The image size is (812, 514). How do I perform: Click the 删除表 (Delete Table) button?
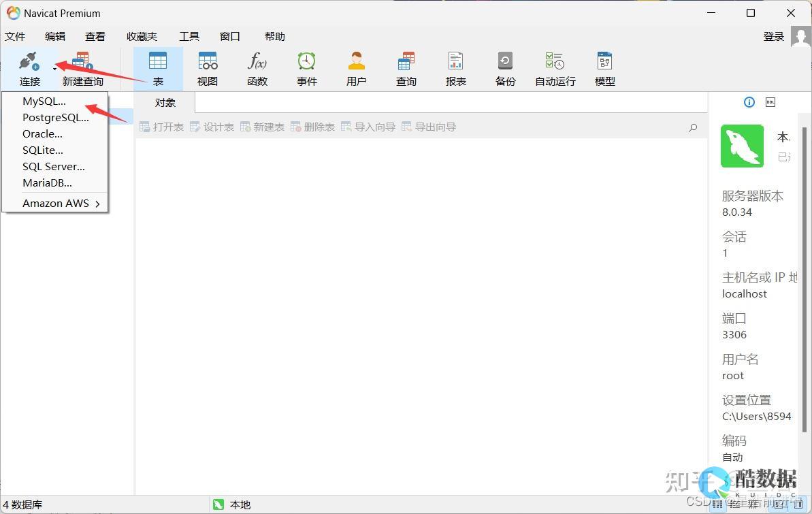coord(312,127)
